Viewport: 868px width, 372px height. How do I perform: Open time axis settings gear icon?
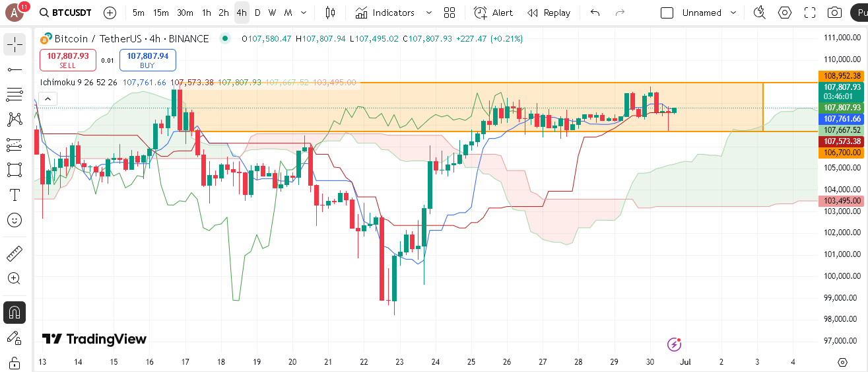(x=842, y=362)
